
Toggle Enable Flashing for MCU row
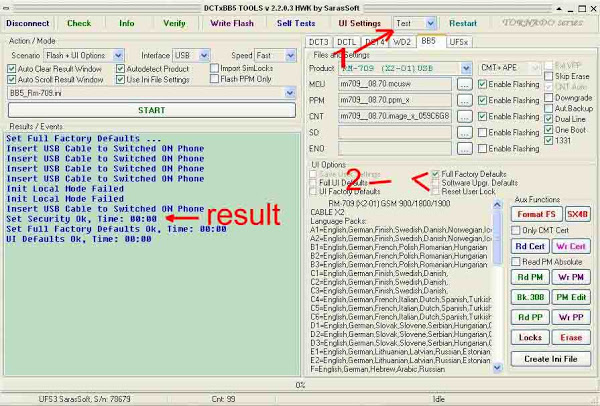pos(483,84)
